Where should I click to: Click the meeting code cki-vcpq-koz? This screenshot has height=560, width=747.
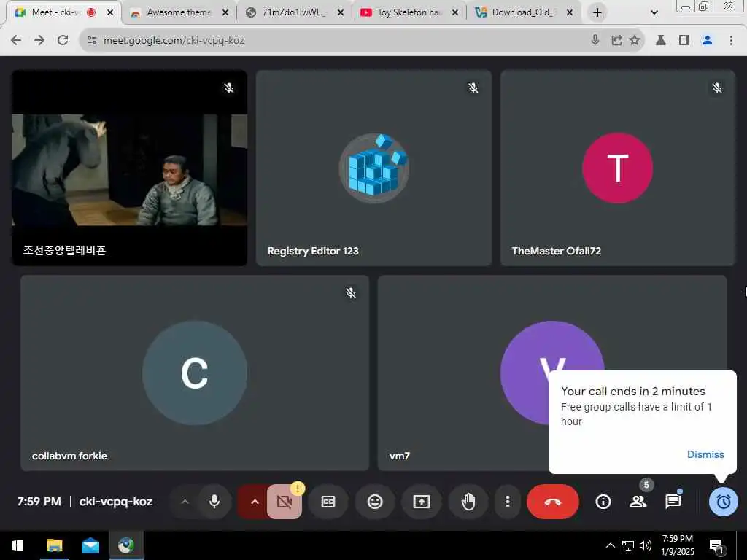pyautogui.click(x=116, y=502)
